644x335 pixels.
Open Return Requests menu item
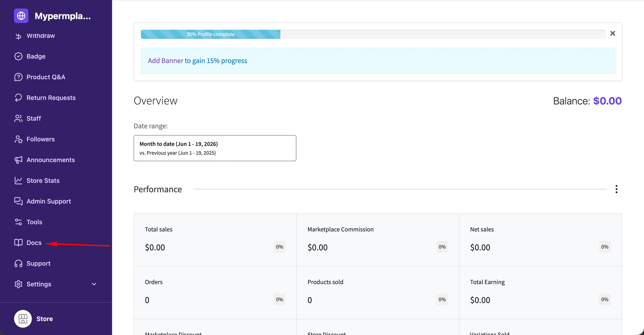(51, 97)
